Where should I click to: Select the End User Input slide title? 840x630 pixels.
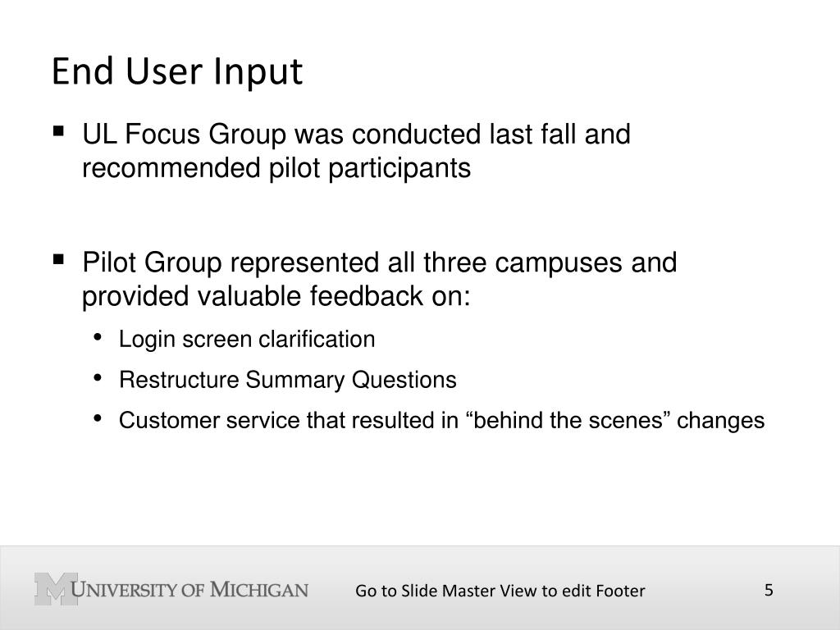[177, 72]
